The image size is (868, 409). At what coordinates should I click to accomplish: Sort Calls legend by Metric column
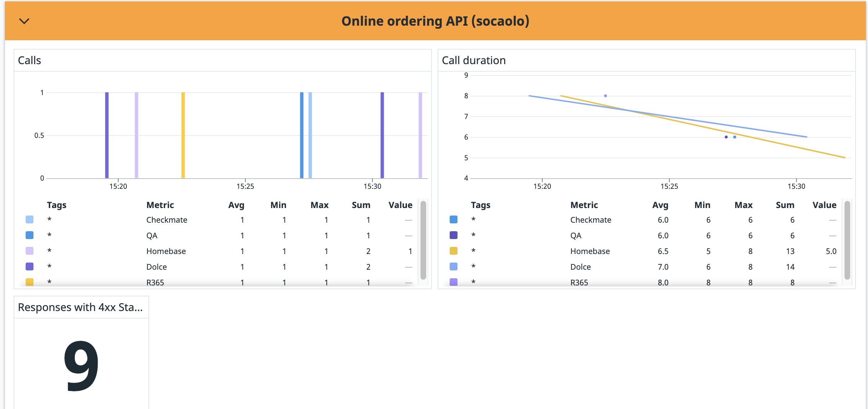(x=160, y=205)
